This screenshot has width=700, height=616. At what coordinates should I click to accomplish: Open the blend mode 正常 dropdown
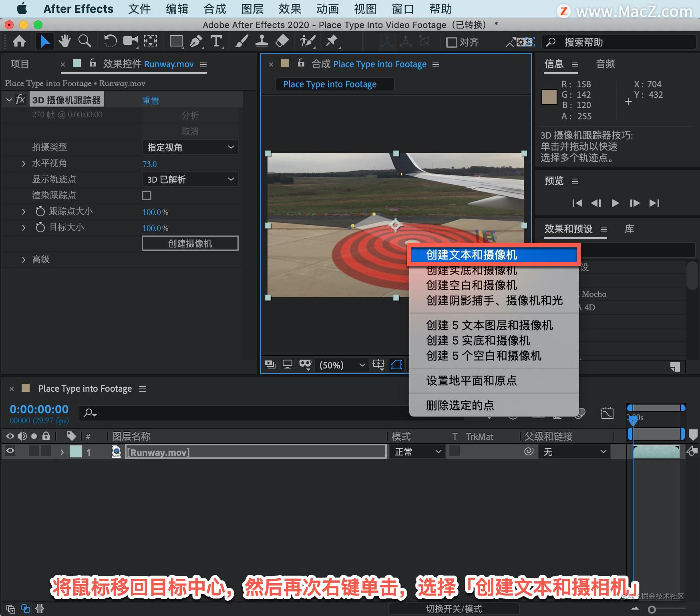(x=418, y=452)
